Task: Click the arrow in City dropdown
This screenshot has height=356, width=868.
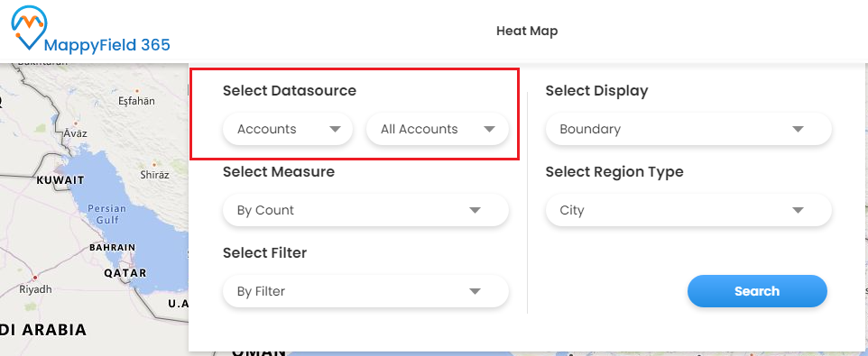Action: [798, 211]
